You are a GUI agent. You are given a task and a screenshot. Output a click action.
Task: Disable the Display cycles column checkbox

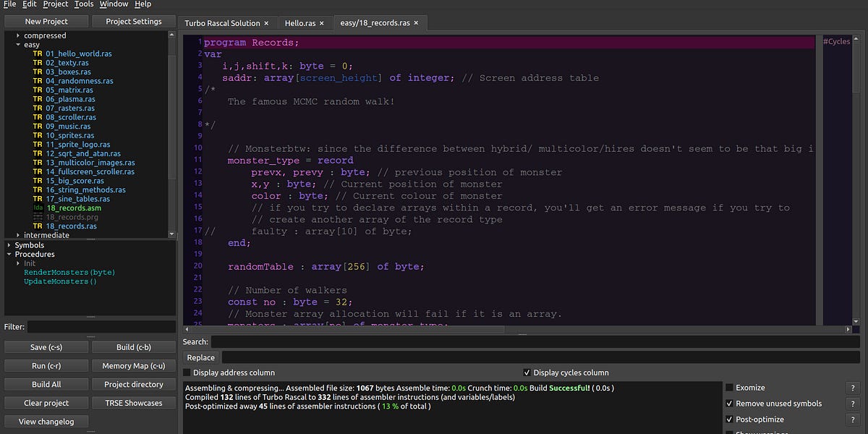tap(527, 373)
